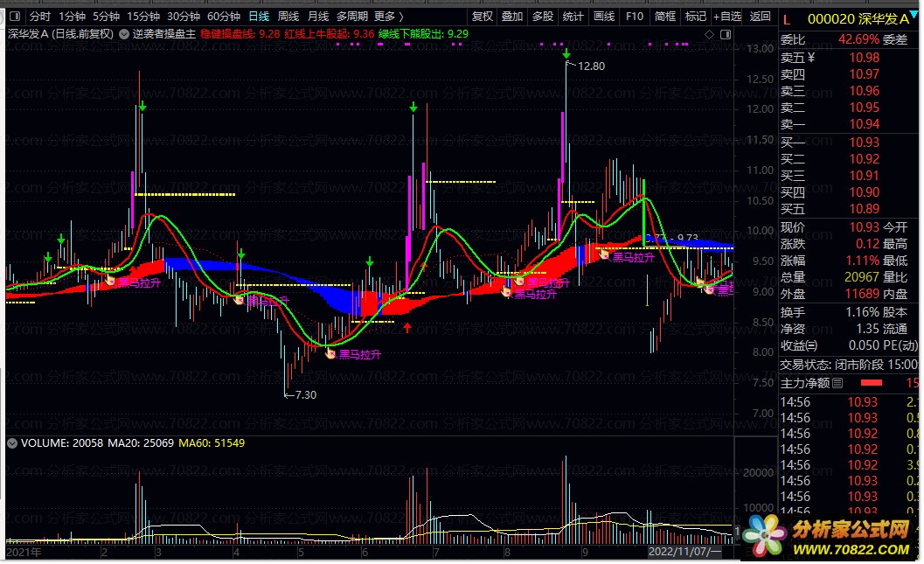Click the 收益 quarter indicator icon
The width and height of the screenshot is (924, 564).
(x=811, y=346)
